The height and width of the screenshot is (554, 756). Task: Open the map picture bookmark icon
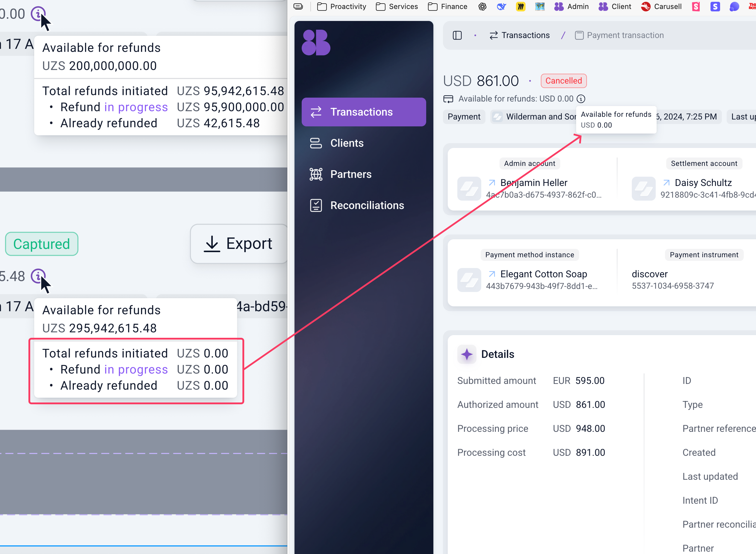[540, 7]
